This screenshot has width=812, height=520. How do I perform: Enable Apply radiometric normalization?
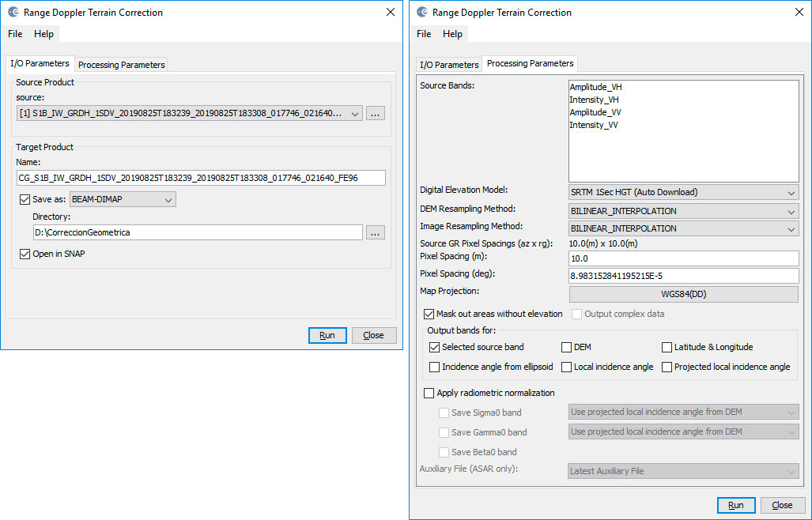pyautogui.click(x=429, y=393)
